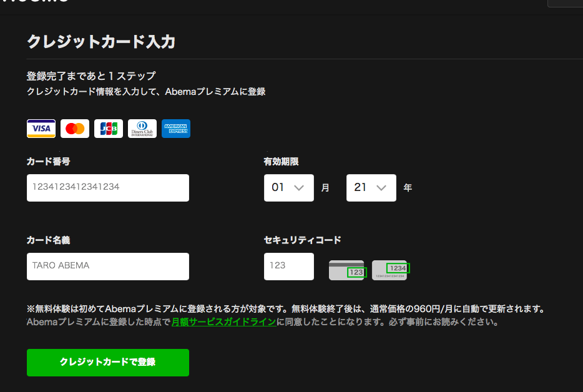This screenshot has width=583, height=392.
Task: Focus the セキュリティコード input field
Action: 289,267
